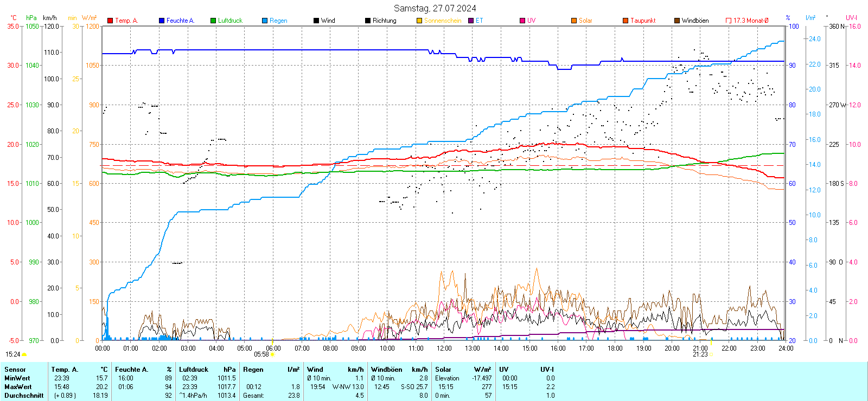This screenshot has width=868, height=401.
Task: Click the Solar column header in table
Action: (443, 370)
